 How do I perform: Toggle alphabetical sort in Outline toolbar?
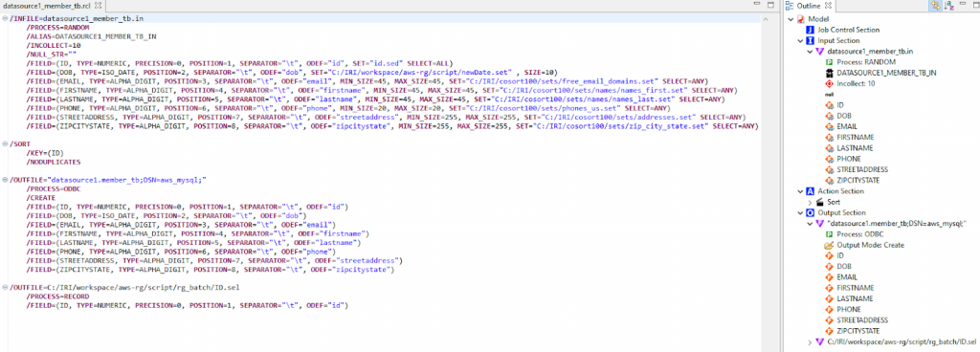pyautogui.click(x=948, y=5)
